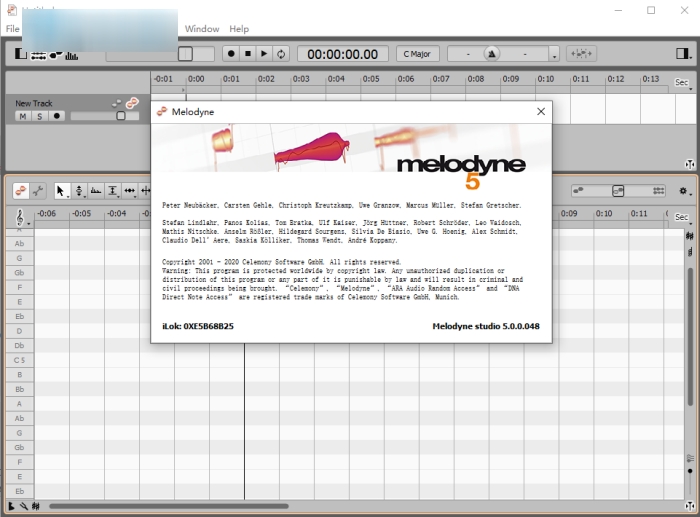
Task: Click the 0:05 marker in the track ruler
Action: 371,79
